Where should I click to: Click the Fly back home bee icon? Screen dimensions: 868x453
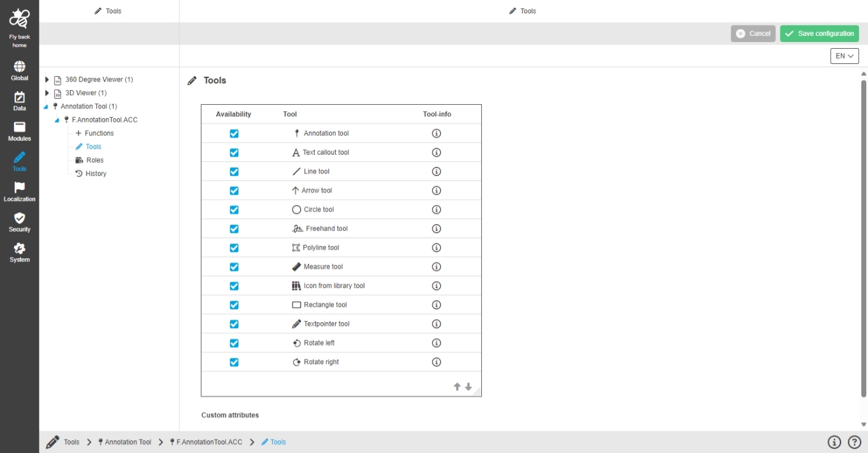coord(19,20)
